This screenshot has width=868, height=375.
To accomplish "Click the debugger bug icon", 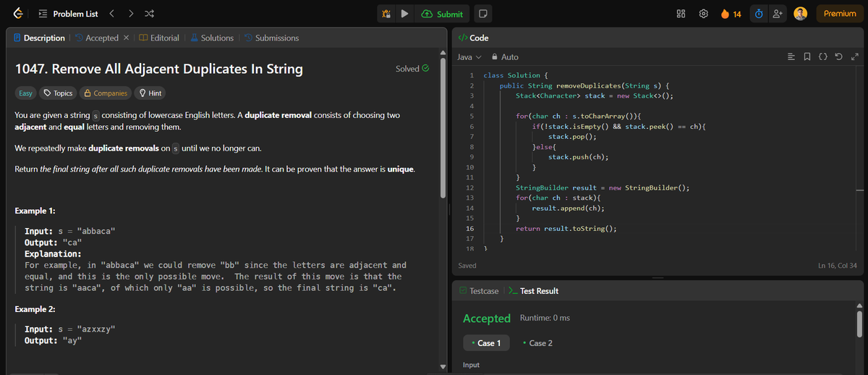I will click(386, 14).
